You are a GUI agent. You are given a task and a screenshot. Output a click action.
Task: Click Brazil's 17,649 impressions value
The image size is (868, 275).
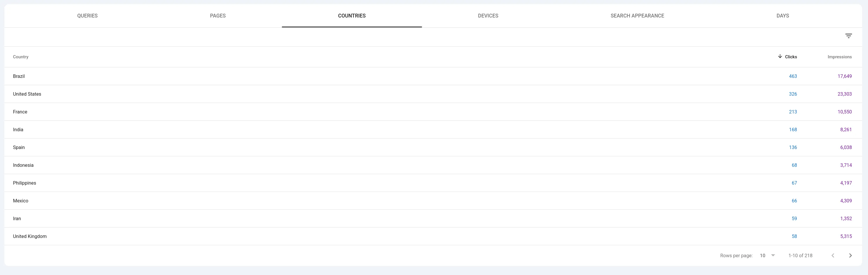pyautogui.click(x=844, y=76)
